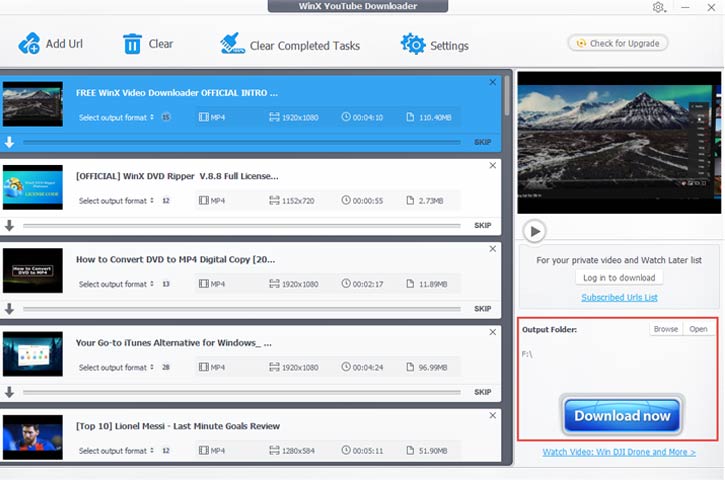Click clock icon beside 00:05:11
The image size is (725, 482).
[x=346, y=450]
